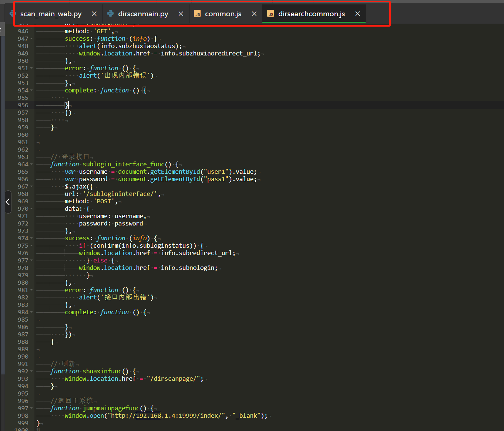
Task: Collapse the code fold at line 947
Action: [31, 38]
